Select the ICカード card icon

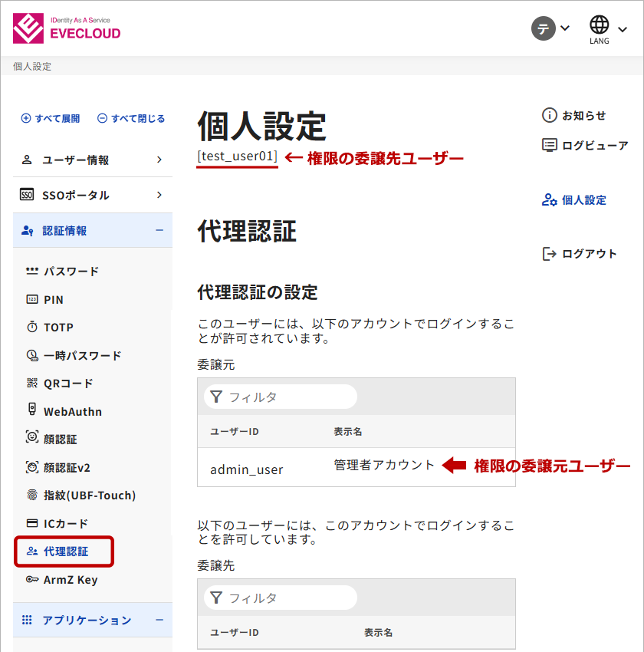pos(32,524)
